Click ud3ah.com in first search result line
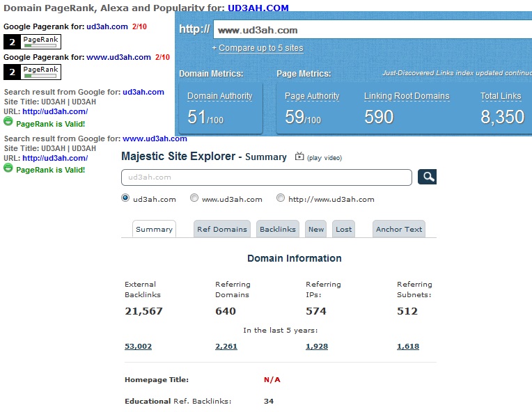This screenshot has width=532, height=412. click(143, 92)
